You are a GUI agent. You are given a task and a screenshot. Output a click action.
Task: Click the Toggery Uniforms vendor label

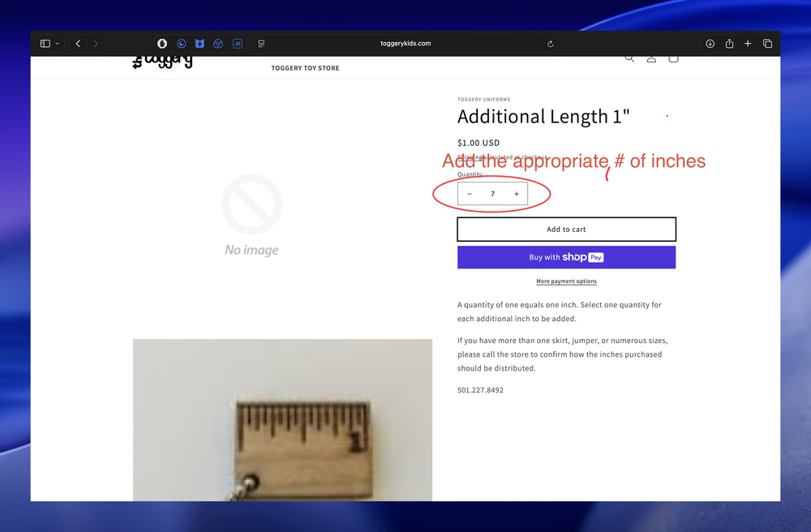(x=483, y=99)
